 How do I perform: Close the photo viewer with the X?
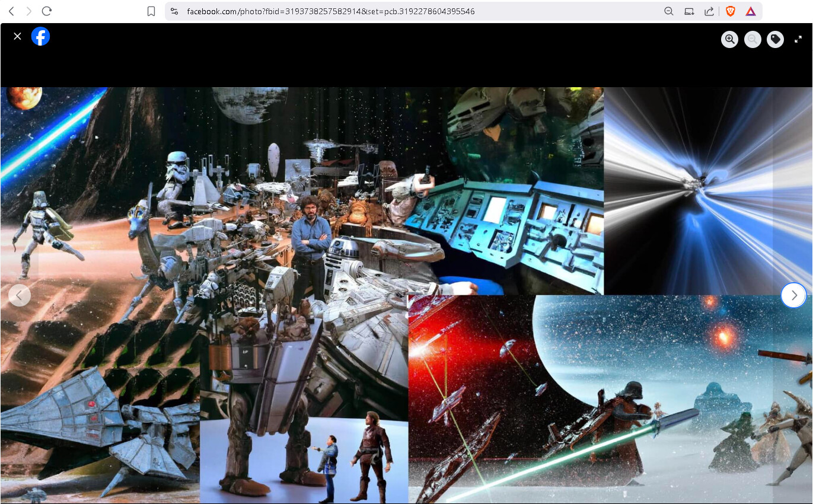click(x=17, y=36)
